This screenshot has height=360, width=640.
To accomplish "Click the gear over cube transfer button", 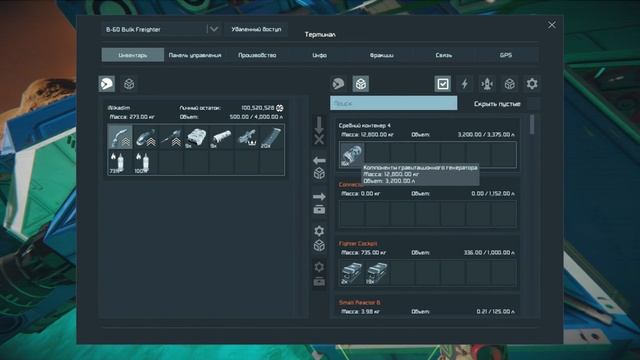I will (319, 238).
